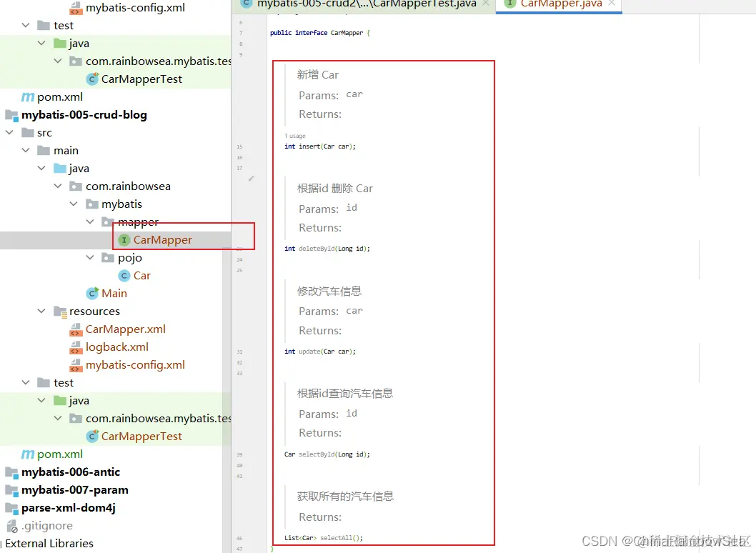
Task: Select the orange mybatis-config.xml under resources
Action: tap(135, 365)
